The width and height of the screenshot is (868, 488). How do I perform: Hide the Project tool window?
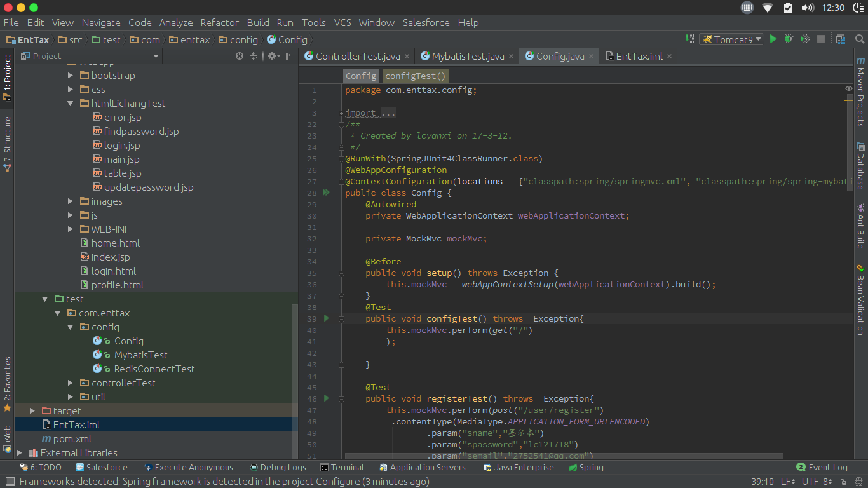pyautogui.click(x=290, y=56)
